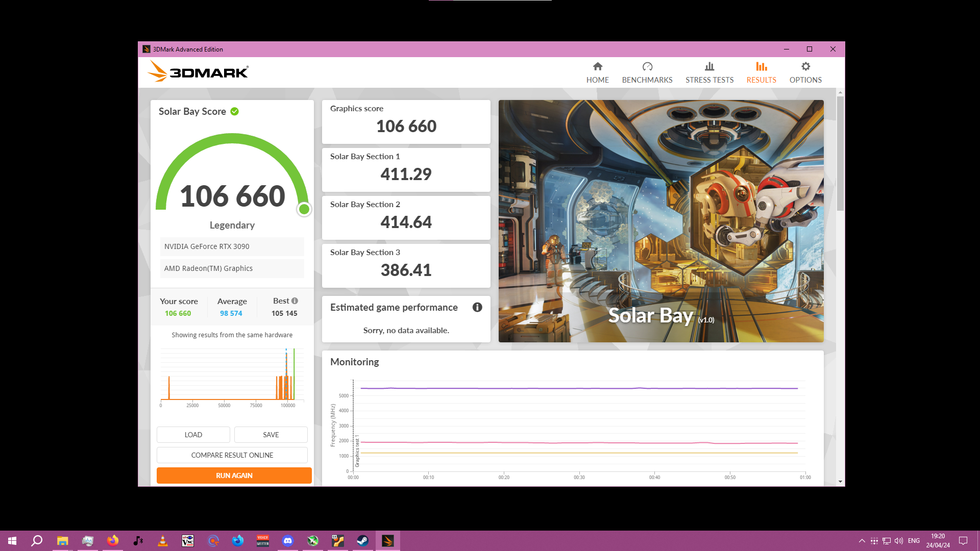Open the Options tab
Viewport: 980px width, 551px height.
click(x=805, y=72)
